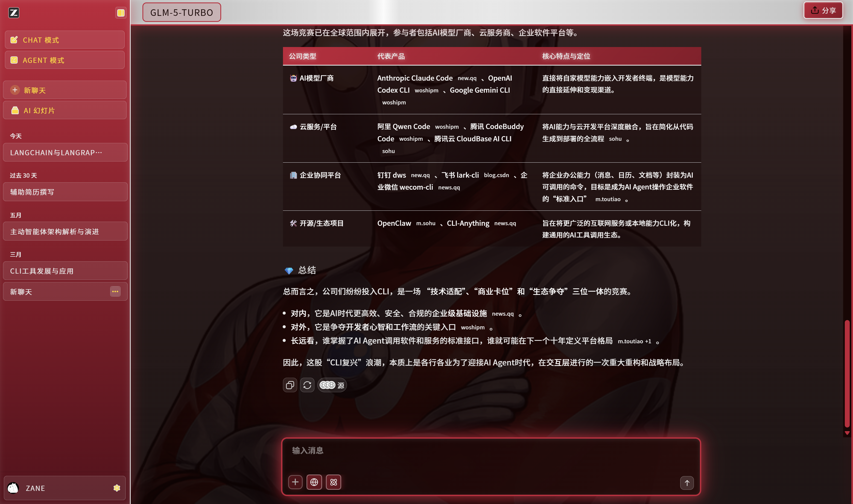
Task: Click the Z logo in the sidebar
Action: 14,13
